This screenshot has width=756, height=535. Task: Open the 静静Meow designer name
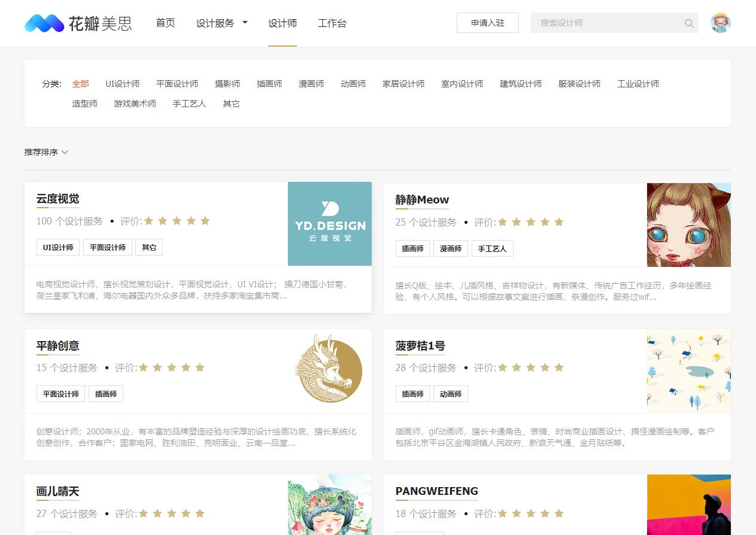(x=423, y=200)
